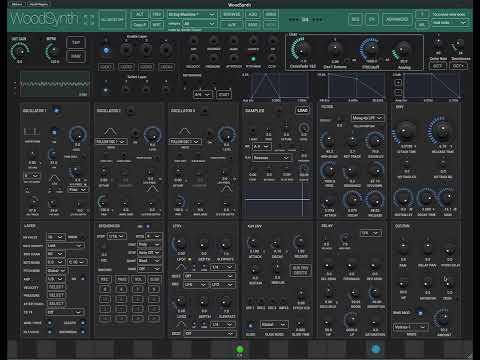Open the String Machine preset dropdown
The image size is (480, 360).
[x=191, y=14]
